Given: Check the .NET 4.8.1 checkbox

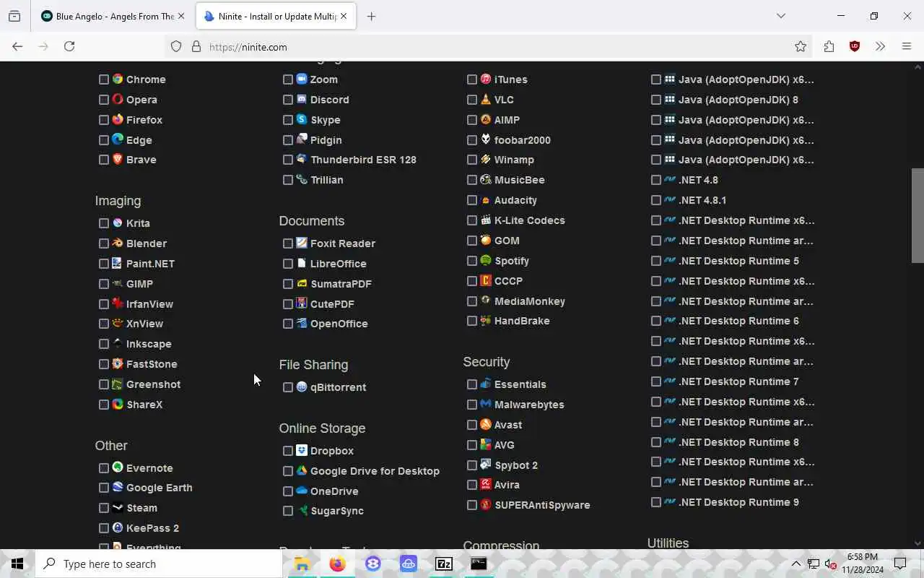Looking at the screenshot, I should pyautogui.click(x=656, y=200).
